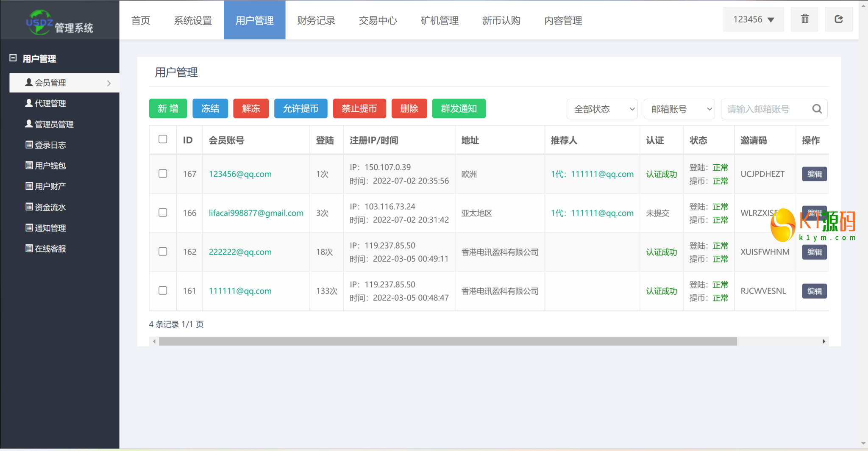This screenshot has height=451, width=868.
Task: Open 在线客服 in the sidebar
Action: click(x=50, y=249)
